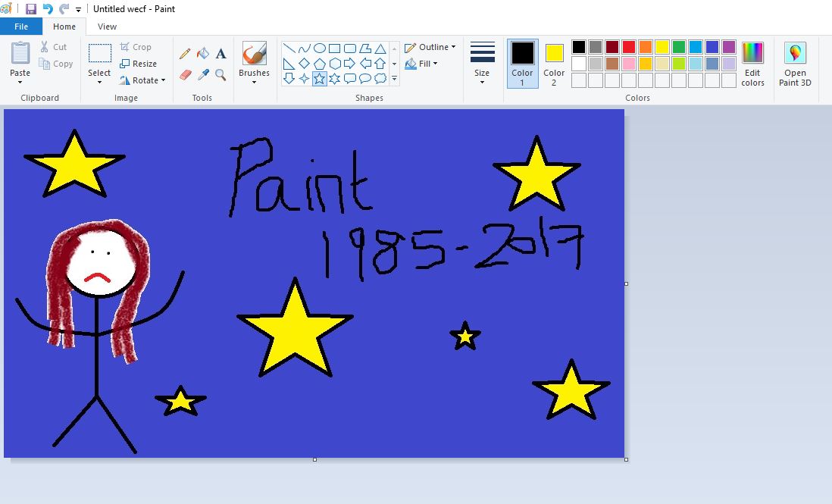Choose the Diamond shape
Image resolution: width=832 pixels, height=504 pixels.
click(304, 64)
